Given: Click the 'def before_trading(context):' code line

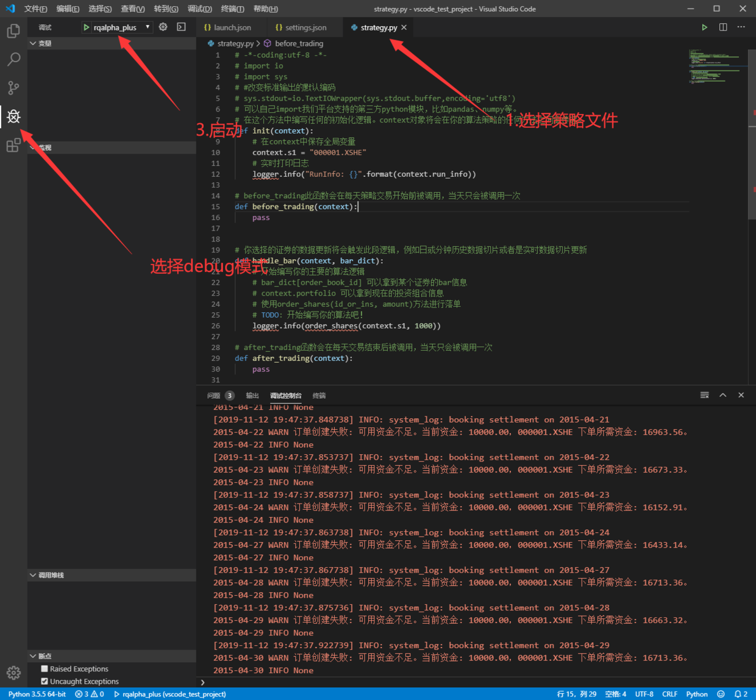Looking at the screenshot, I should pos(296,207).
